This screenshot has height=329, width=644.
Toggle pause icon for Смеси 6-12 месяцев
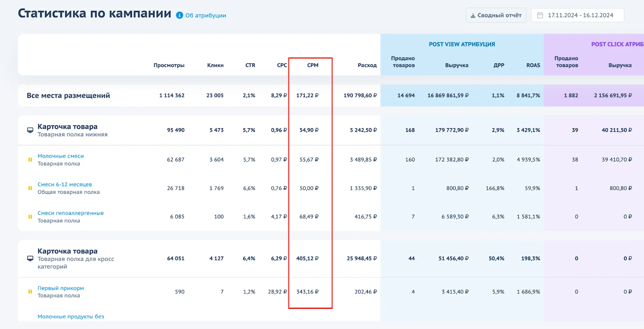pos(30,188)
